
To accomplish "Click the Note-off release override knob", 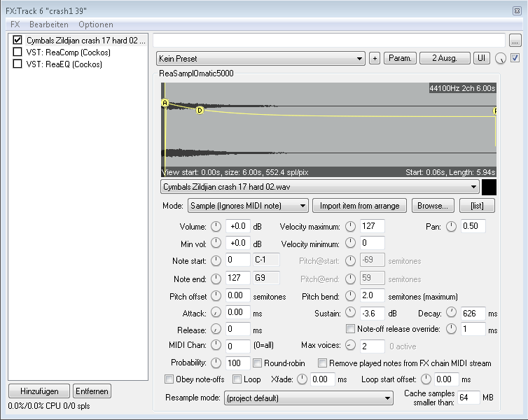I will tap(451, 329).
